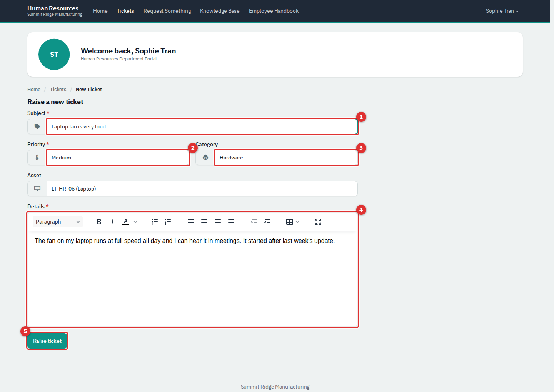Click the Human Resources brand link
Viewport: 554px width, 392px height.
[x=55, y=11]
